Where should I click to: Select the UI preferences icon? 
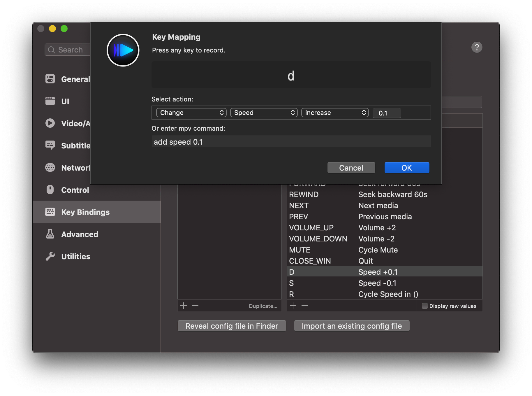[50, 101]
